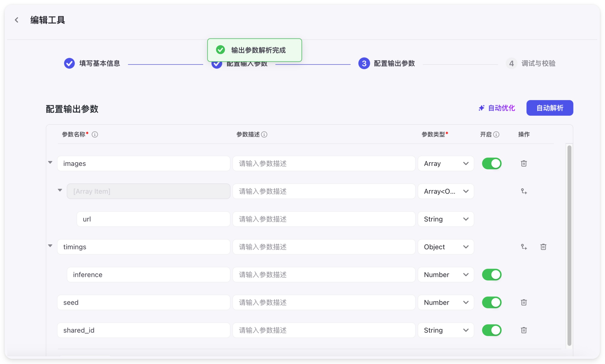Click info icon beside 开启 header

(x=496, y=134)
